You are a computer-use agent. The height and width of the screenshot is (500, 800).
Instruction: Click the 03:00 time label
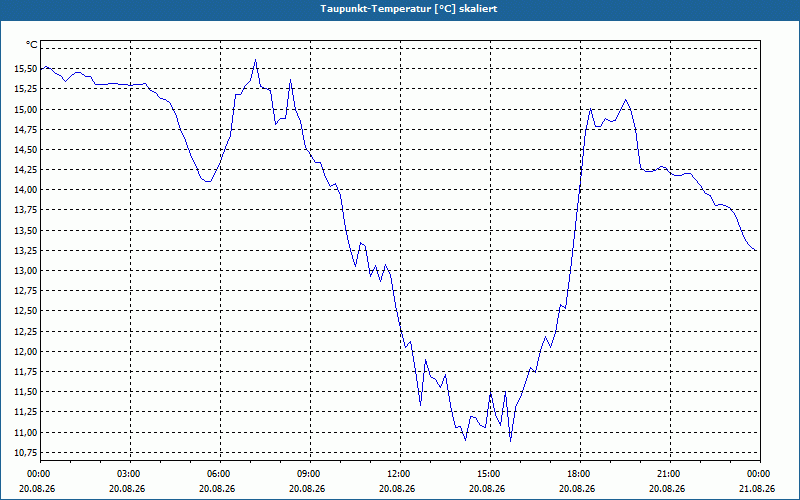(130, 474)
